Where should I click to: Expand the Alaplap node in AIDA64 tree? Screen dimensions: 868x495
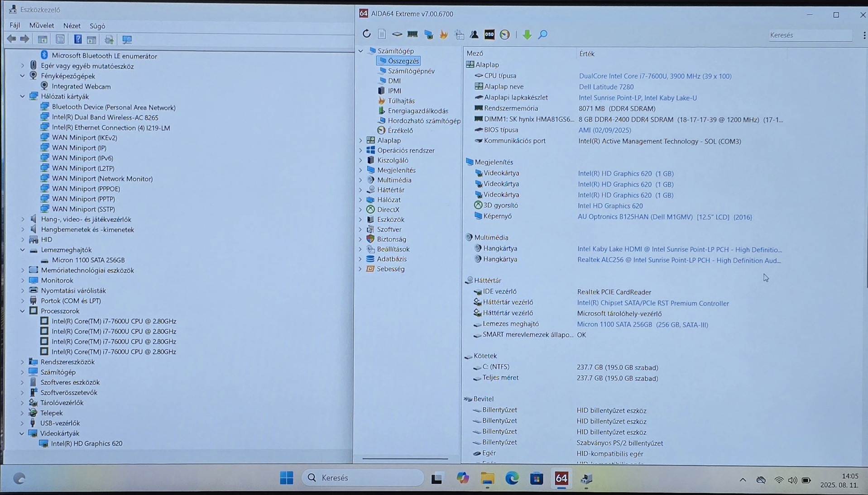pos(361,140)
